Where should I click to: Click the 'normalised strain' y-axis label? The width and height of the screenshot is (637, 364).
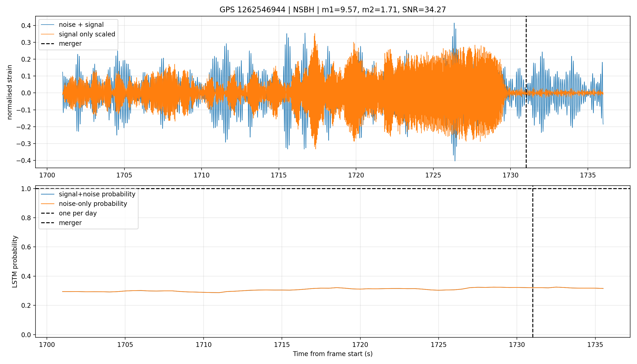(10, 92)
